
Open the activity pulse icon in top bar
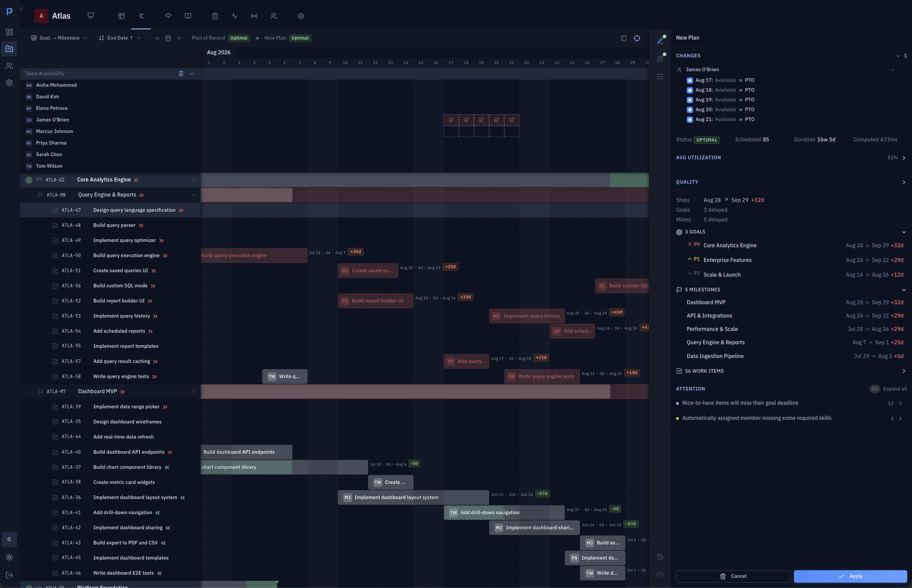point(235,16)
